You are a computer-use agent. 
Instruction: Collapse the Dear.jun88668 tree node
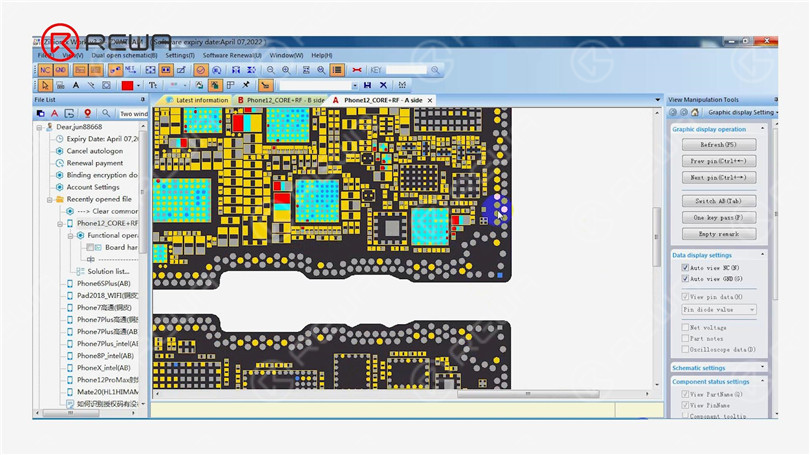[39, 127]
